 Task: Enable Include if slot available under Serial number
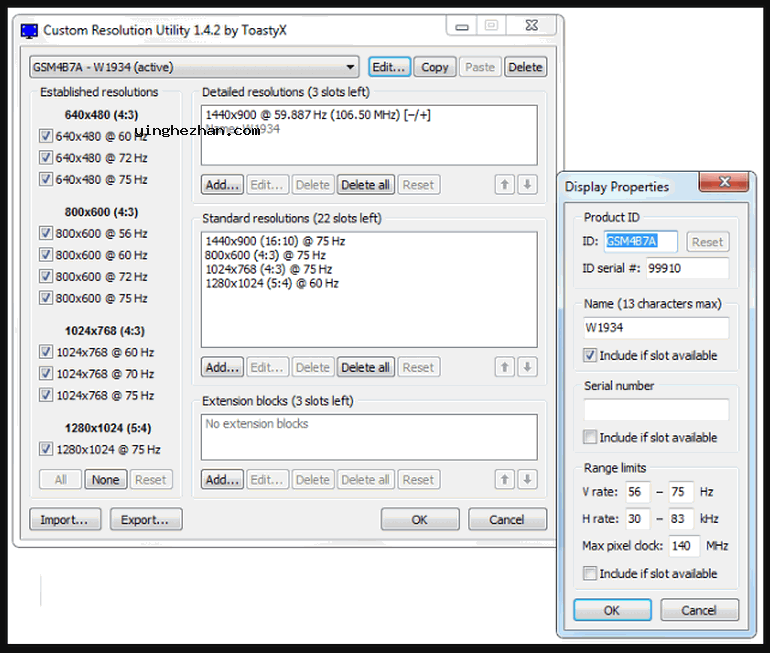click(x=591, y=437)
